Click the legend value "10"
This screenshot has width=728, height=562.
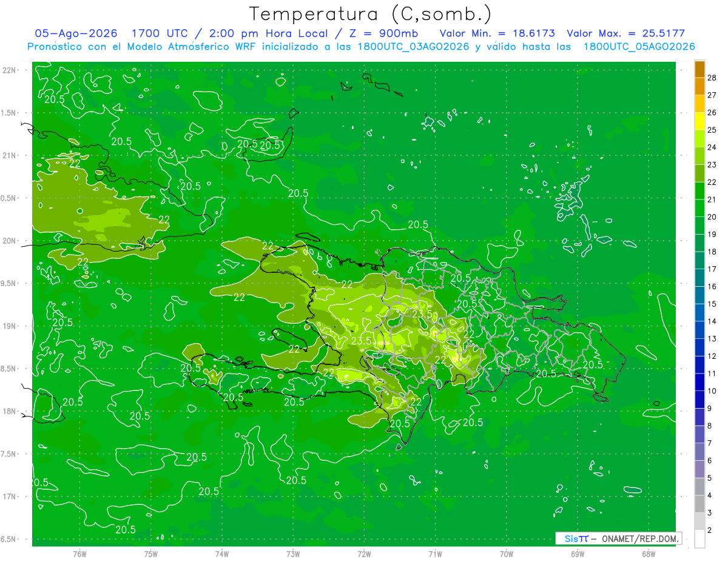pos(712,391)
